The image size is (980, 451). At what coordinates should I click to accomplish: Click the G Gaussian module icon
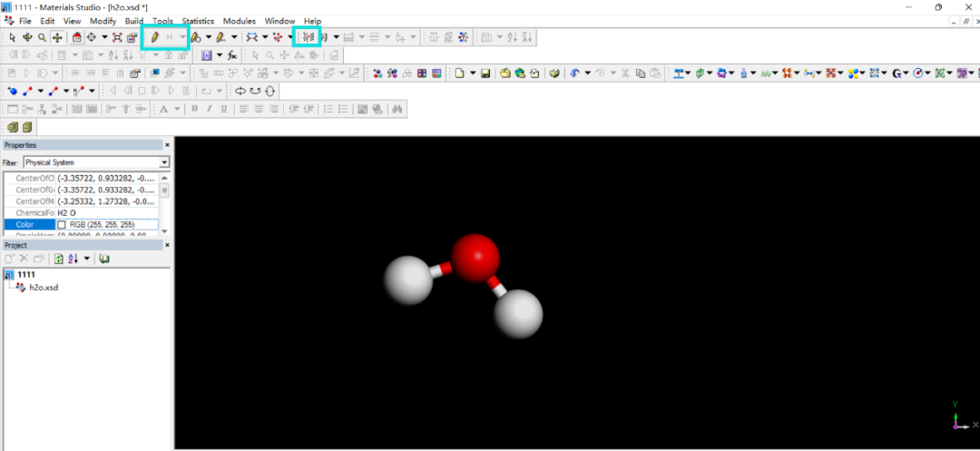pos(897,74)
